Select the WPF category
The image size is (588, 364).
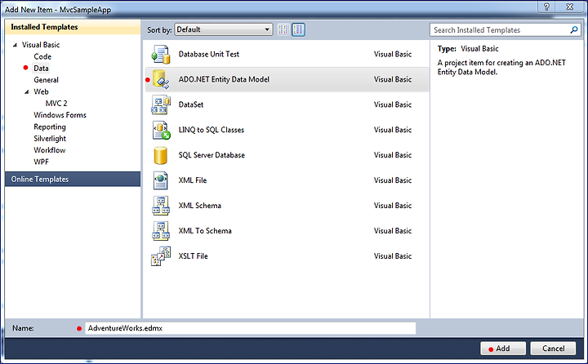tap(42, 162)
